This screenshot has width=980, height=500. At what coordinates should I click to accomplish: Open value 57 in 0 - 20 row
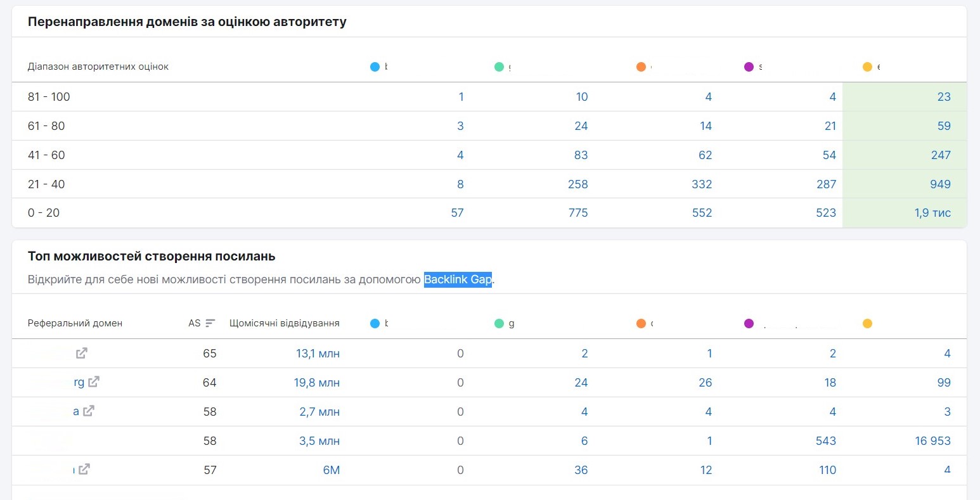(x=457, y=213)
